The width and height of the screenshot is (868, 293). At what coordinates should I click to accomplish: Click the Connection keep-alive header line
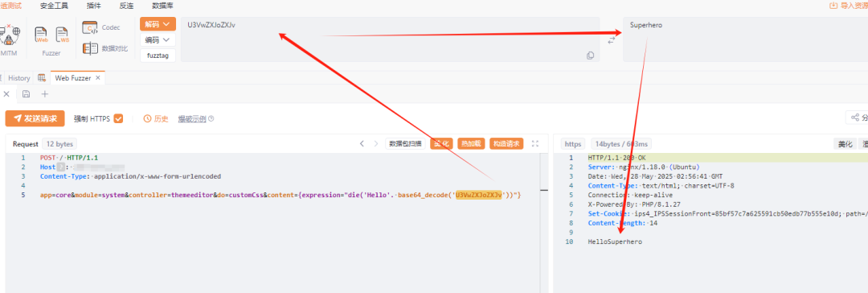tap(629, 196)
